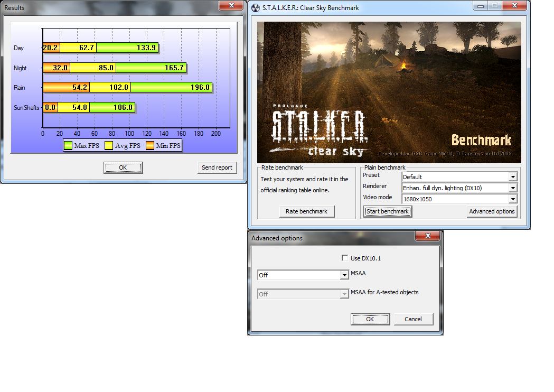
Task: Enable the Use DX10.1 checkbox
Action: tap(345, 258)
